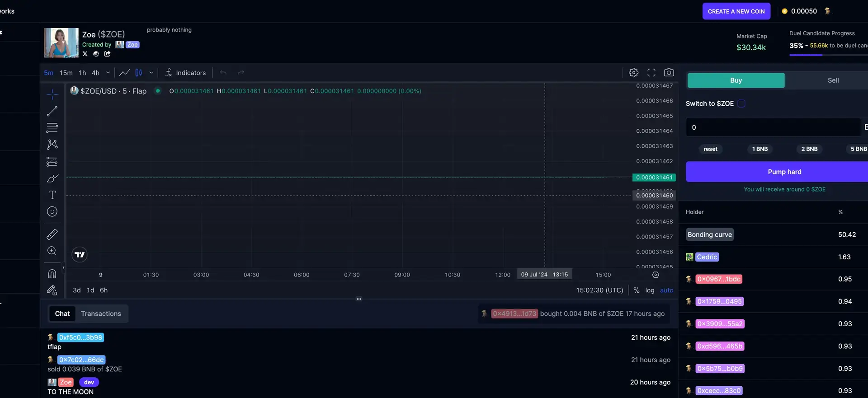
Task: Take a chart snapshot with camera icon
Action: (669, 73)
